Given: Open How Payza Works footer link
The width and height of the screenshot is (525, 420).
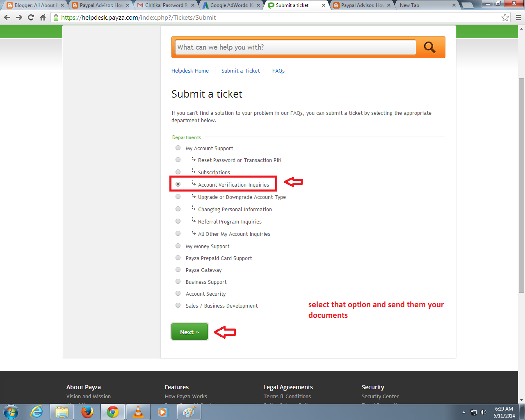Looking at the screenshot, I should 186,396.
